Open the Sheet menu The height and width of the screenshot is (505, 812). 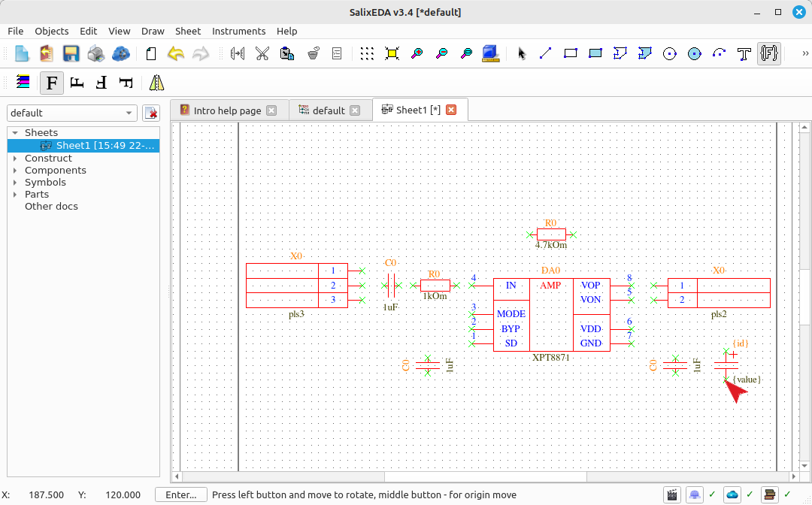(x=188, y=31)
